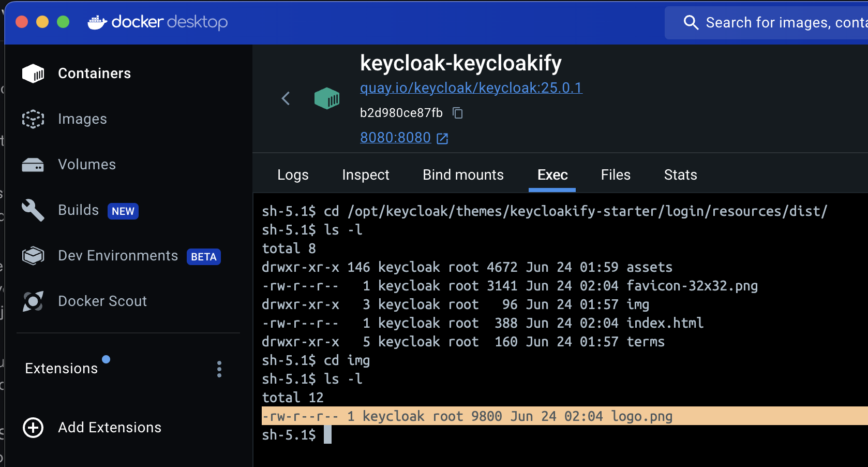Click the Dev Environments label

118,256
